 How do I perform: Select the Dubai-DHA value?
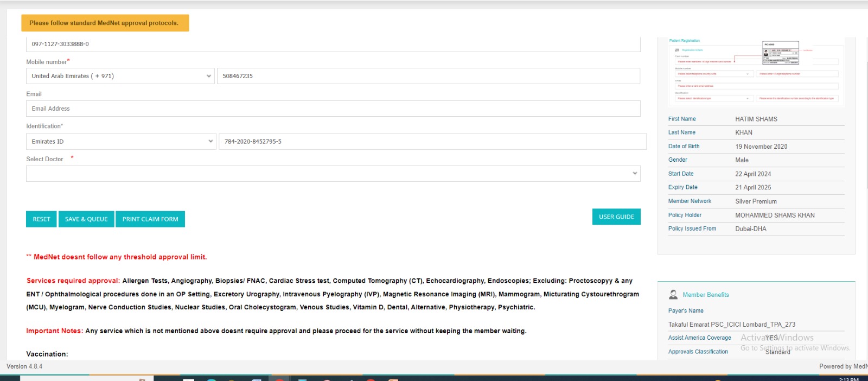pyautogui.click(x=751, y=229)
